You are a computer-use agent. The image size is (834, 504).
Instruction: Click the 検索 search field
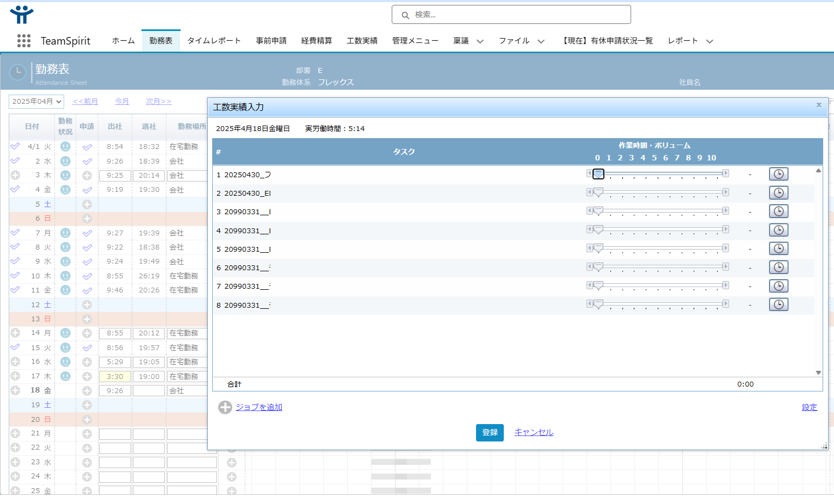(511, 15)
